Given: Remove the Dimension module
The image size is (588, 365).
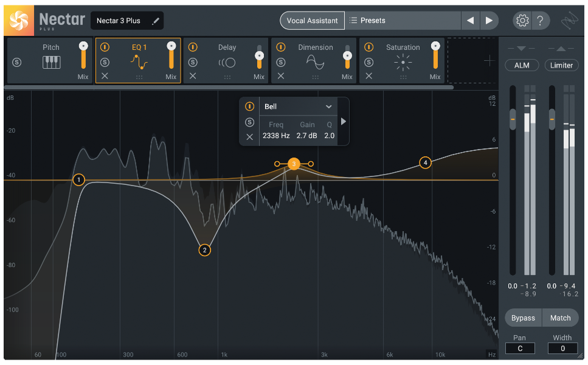Looking at the screenshot, I should (x=280, y=76).
